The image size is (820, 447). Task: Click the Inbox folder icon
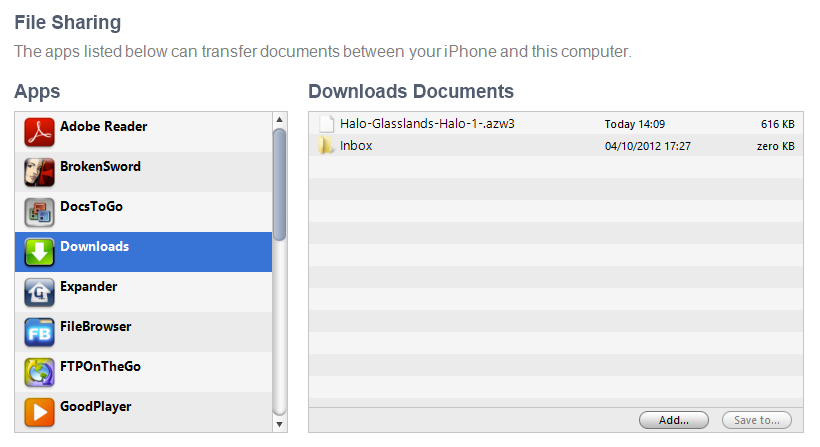tap(326, 145)
